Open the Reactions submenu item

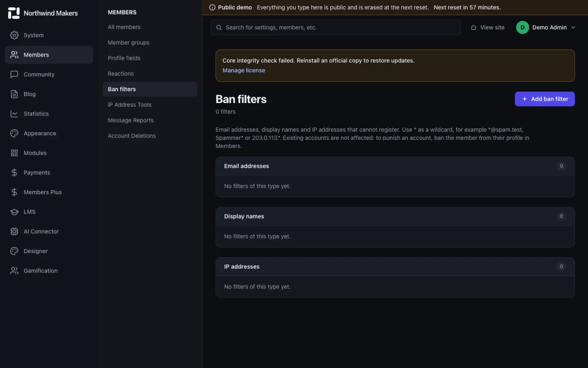coord(150,74)
